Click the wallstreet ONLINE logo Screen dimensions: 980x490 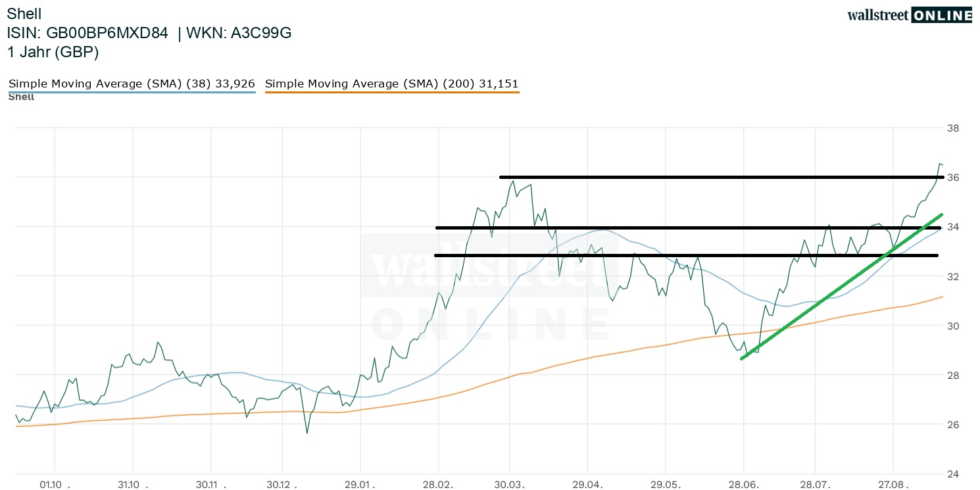pyautogui.click(x=910, y=15)
